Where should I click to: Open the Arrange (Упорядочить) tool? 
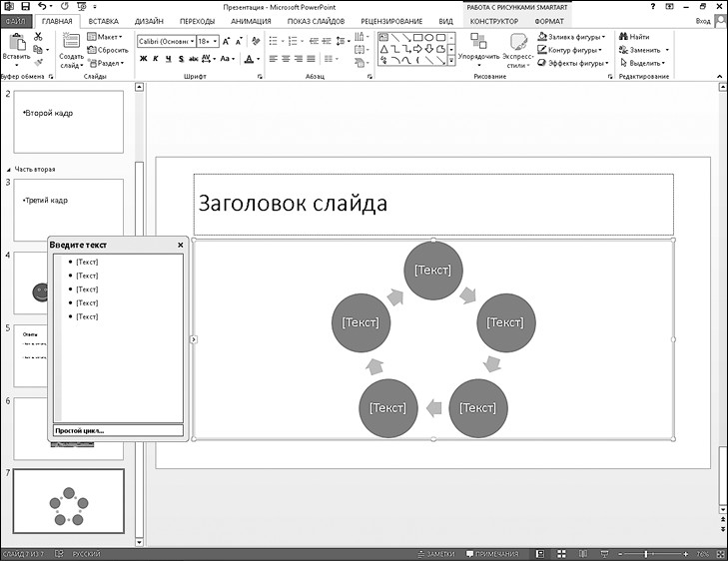477,48
